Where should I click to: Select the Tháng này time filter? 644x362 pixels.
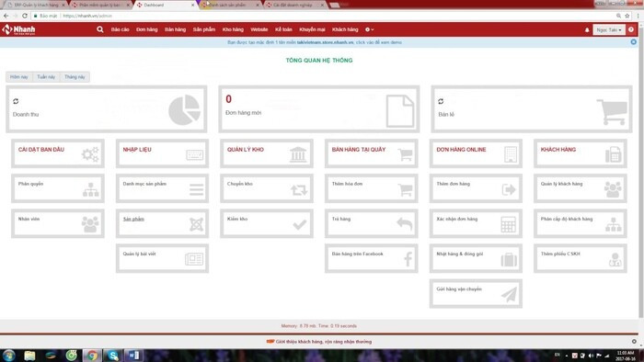(75, 77)
